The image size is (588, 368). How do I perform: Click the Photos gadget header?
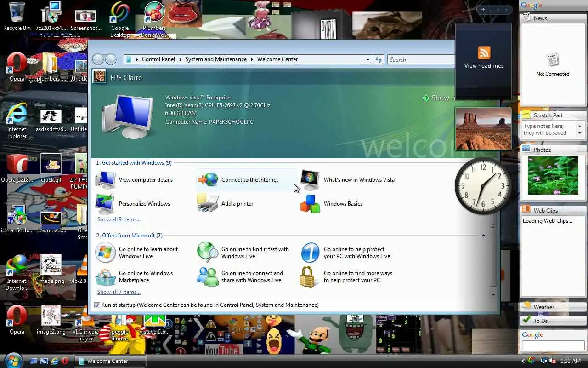click(x=553, y=149)
